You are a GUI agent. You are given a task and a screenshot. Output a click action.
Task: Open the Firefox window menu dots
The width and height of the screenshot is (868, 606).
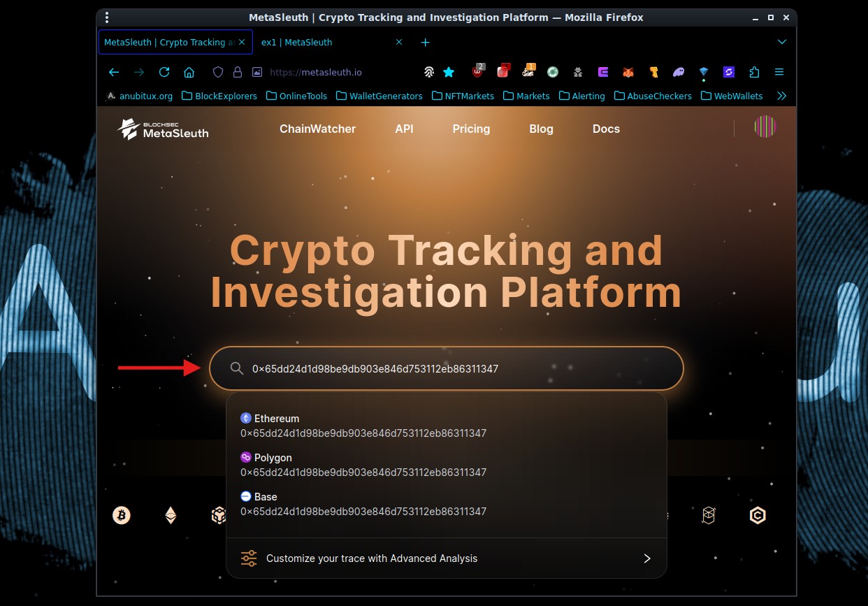click(x=106, y=17)
